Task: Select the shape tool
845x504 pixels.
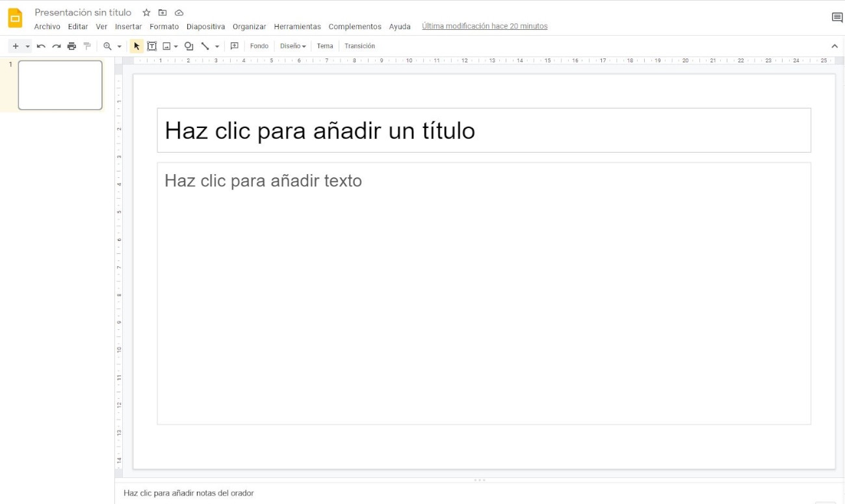Action: [x=188, y=46]
